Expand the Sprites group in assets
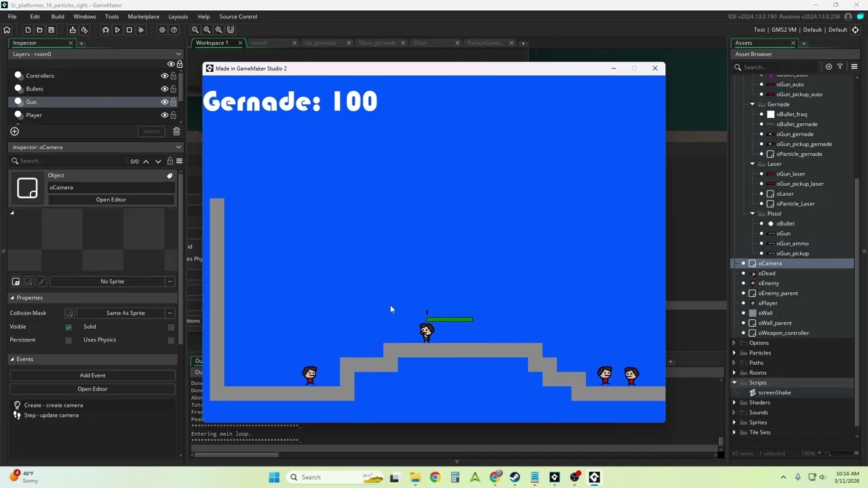Screen dimensions: 868x488 (734, 422)
